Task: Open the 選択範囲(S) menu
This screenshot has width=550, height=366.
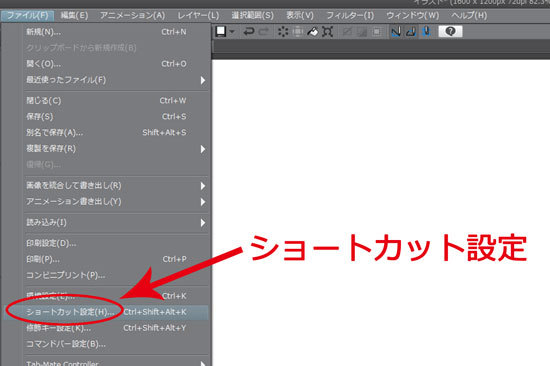Action: [x=253, y=16]
